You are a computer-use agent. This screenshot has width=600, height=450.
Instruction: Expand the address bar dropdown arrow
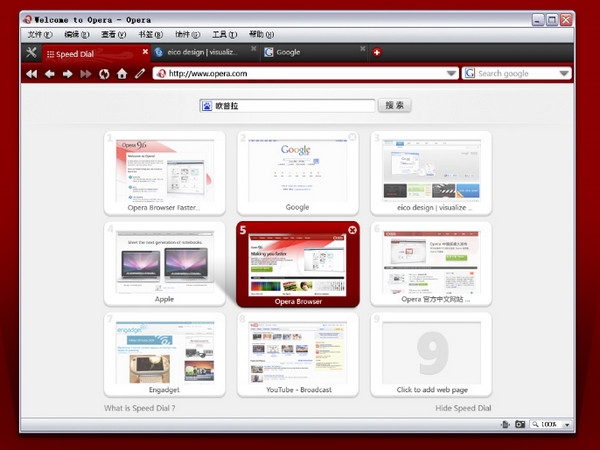pyautogui.click(x=452, y=73)
